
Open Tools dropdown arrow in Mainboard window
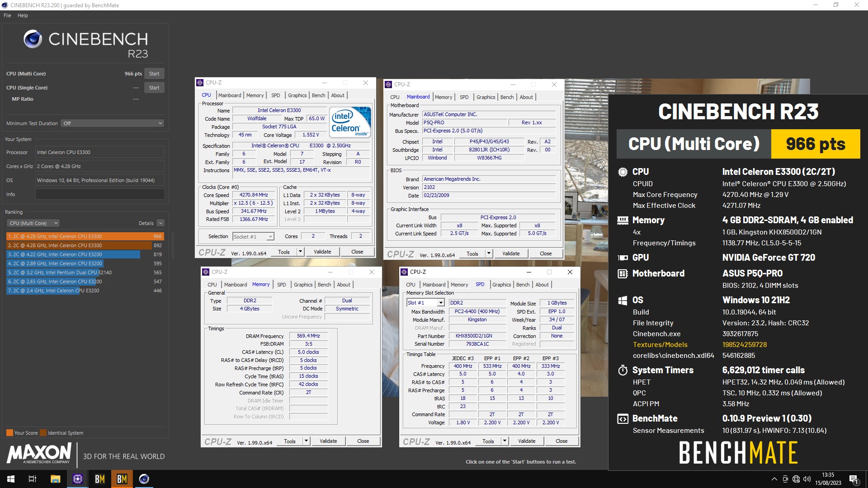(x=489, y=254)
